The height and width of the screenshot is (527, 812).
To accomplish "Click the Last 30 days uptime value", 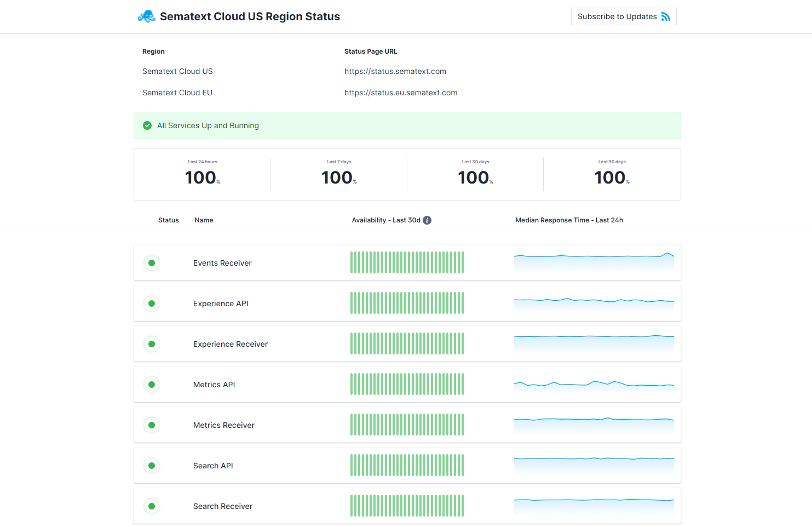I will [475, 177].
